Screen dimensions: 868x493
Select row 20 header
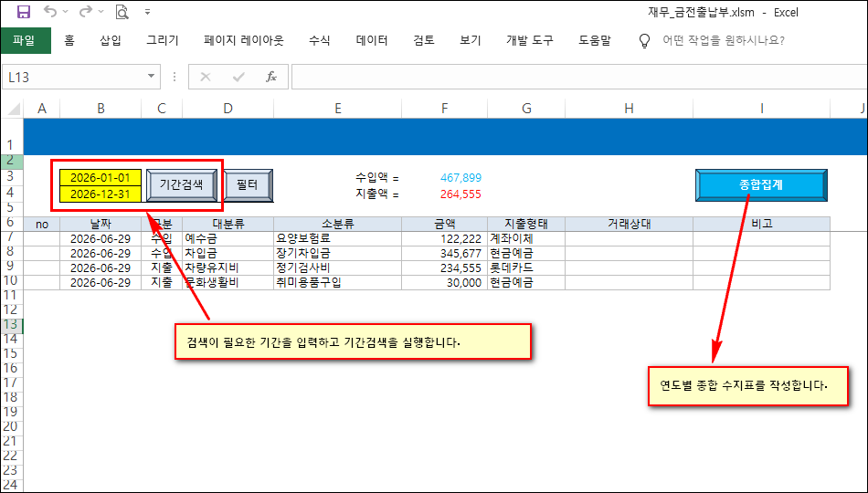[x=12, y=426]
